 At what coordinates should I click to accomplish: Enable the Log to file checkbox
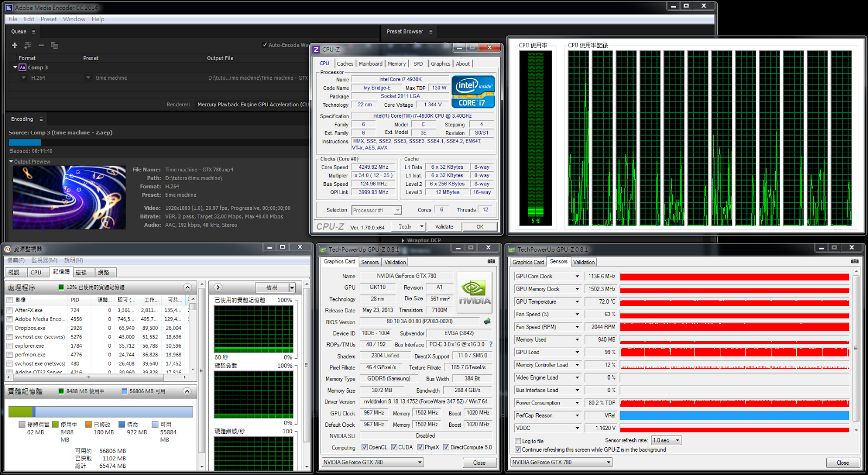point(518,441)
